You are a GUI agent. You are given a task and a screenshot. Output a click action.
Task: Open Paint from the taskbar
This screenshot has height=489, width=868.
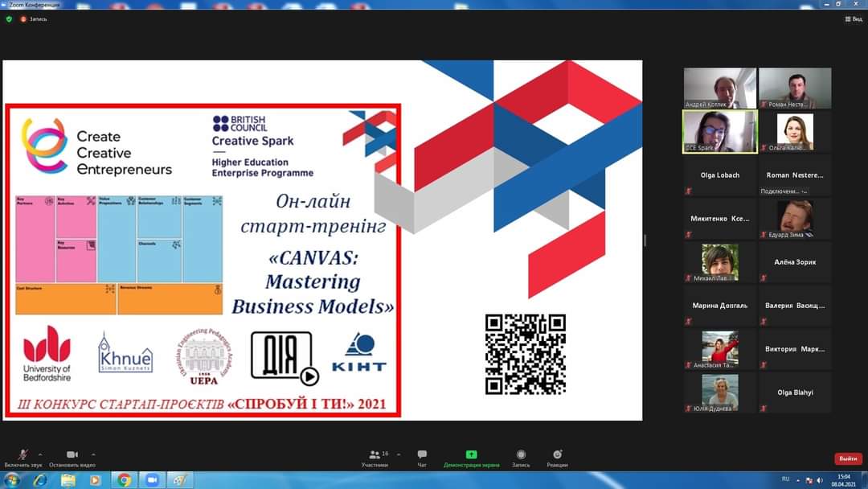click(x=180, y=480)
